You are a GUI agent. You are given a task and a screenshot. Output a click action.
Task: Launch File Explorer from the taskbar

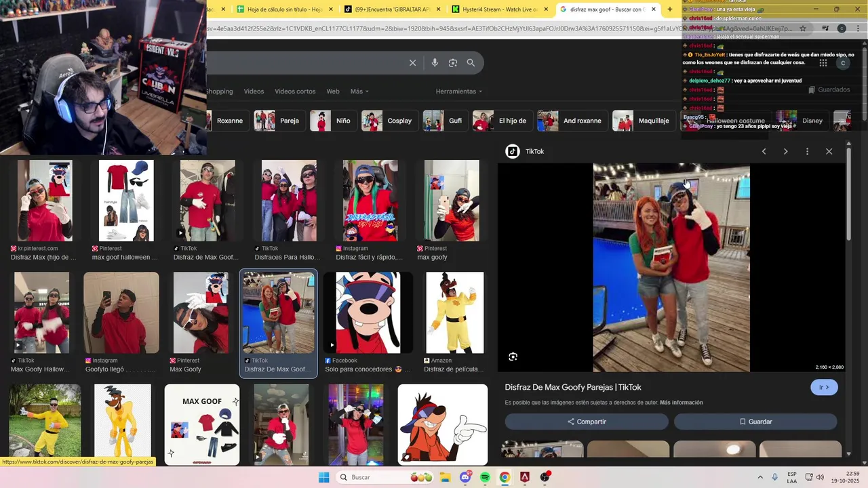445,477
